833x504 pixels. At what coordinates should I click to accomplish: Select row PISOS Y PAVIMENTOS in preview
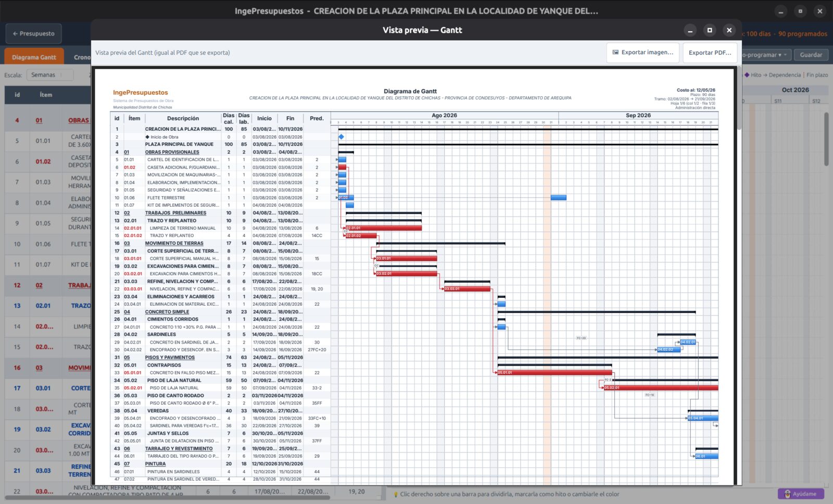click(x=220, y=358)
